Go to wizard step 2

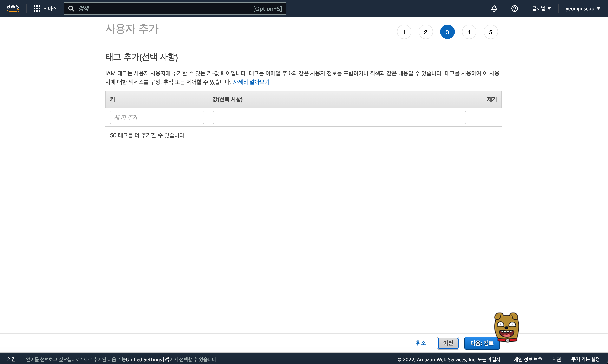click(425, 32)
